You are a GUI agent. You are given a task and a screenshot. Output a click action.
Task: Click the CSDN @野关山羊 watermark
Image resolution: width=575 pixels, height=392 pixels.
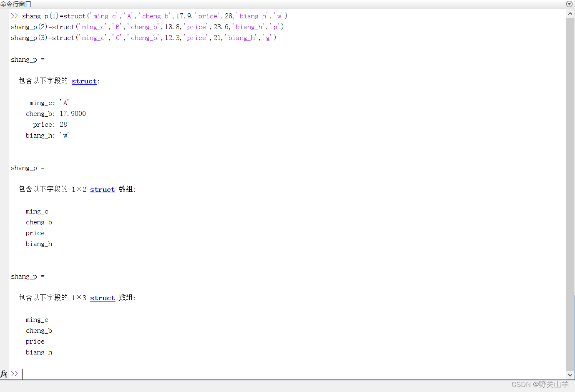[x=540, y=384]
